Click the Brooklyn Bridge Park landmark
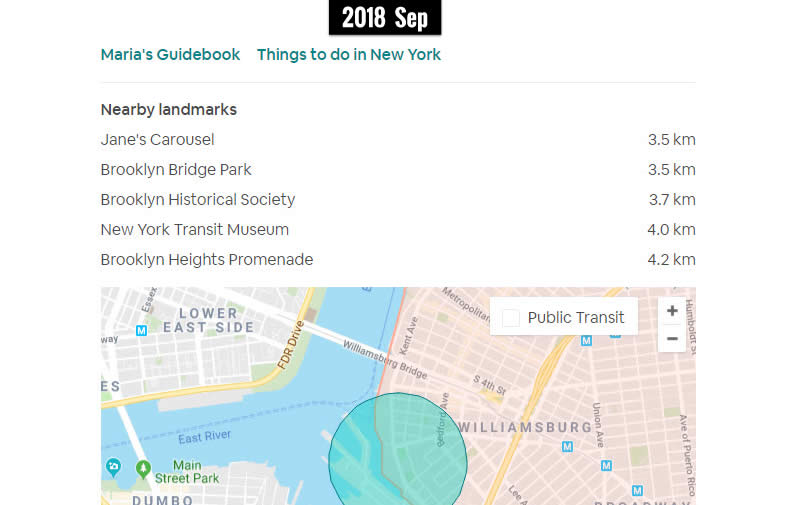This screenshot has width=798, height=505. point(176,169)
